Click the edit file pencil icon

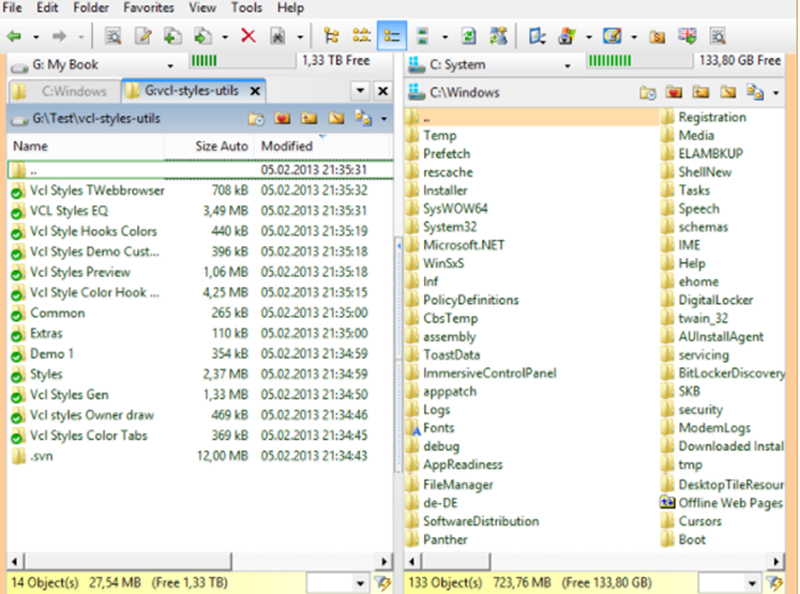pyautogui.click(x=143, y=36)
